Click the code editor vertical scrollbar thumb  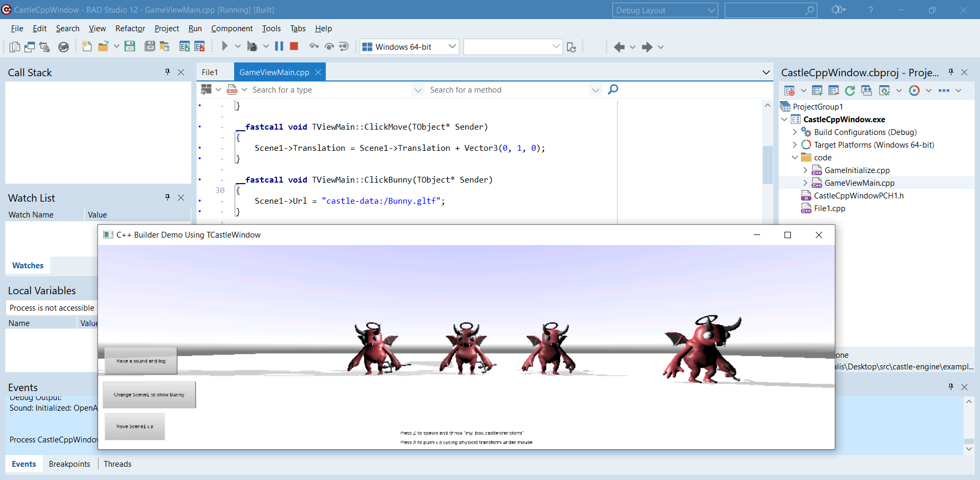768,165
